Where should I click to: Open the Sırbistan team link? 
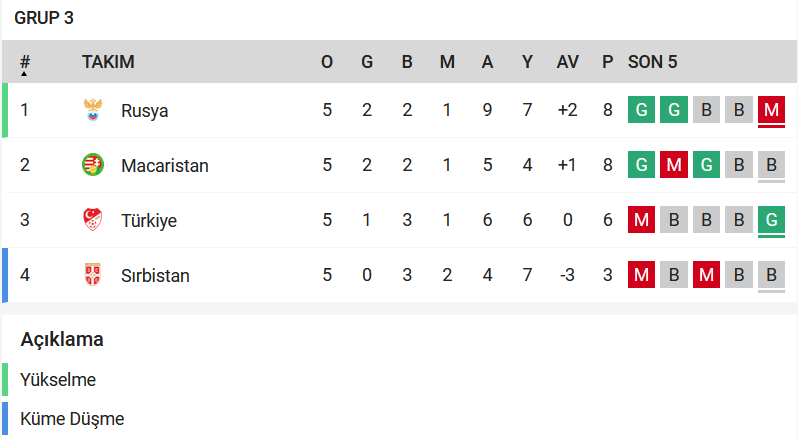(155, 275)
